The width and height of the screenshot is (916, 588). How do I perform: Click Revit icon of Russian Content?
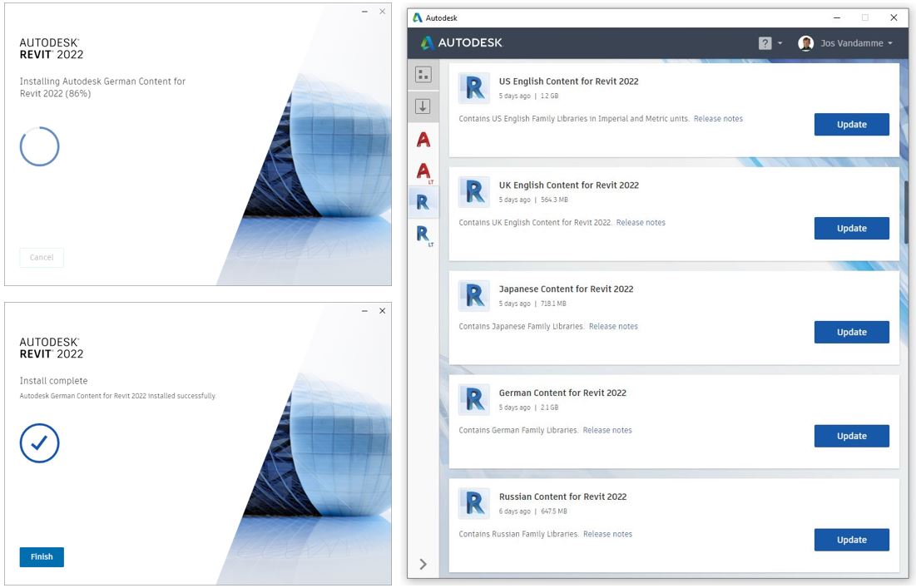(473, 504)
